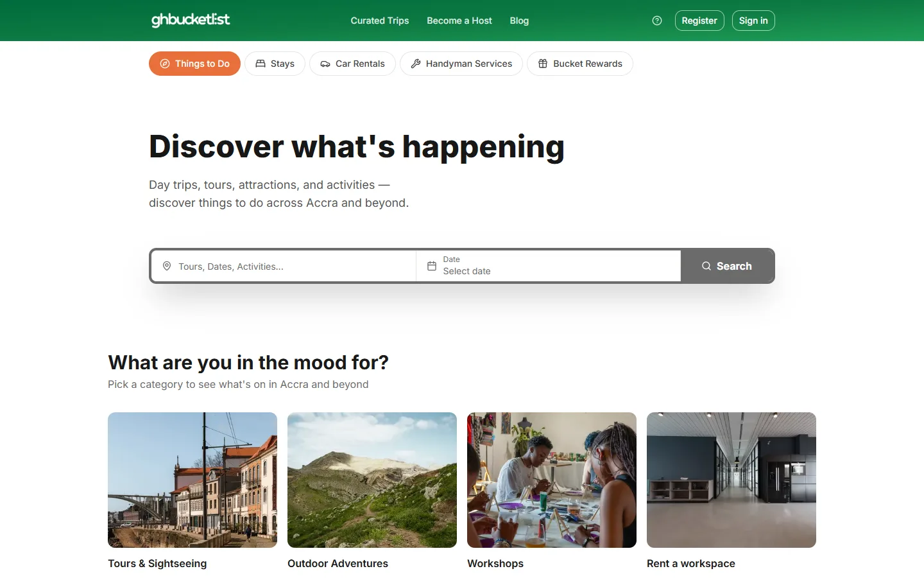
Task: Switch to Handyman Services tab
Action: (461, 64)
